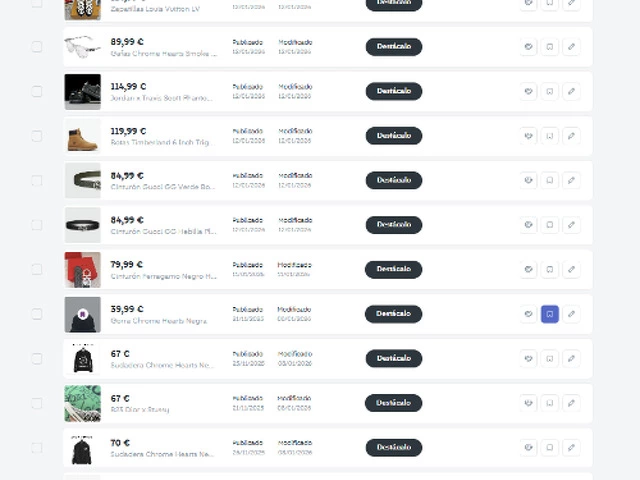Click bookmark icon on the 67 € Sudadera Chrome Hearts row
This screenshot has width=640, height=480.
click(549, 358)
